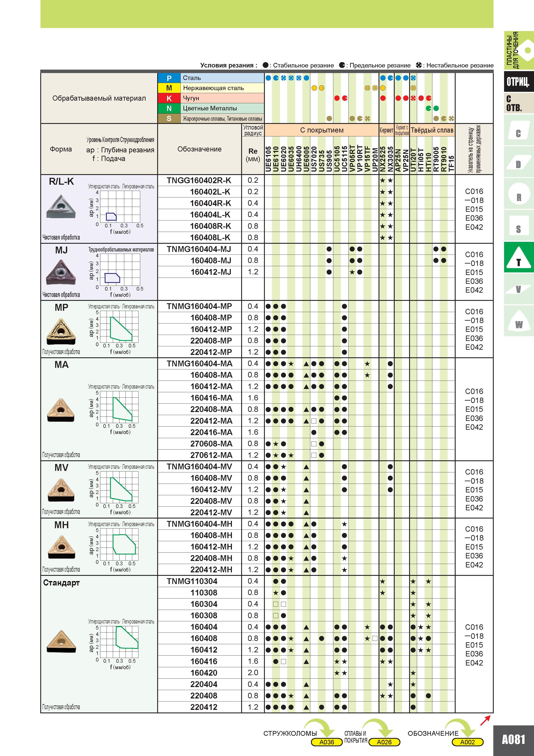Screen dimensions: 534x756
Task: Select designation 270608-MA
Action: click(x=212, y=444)
